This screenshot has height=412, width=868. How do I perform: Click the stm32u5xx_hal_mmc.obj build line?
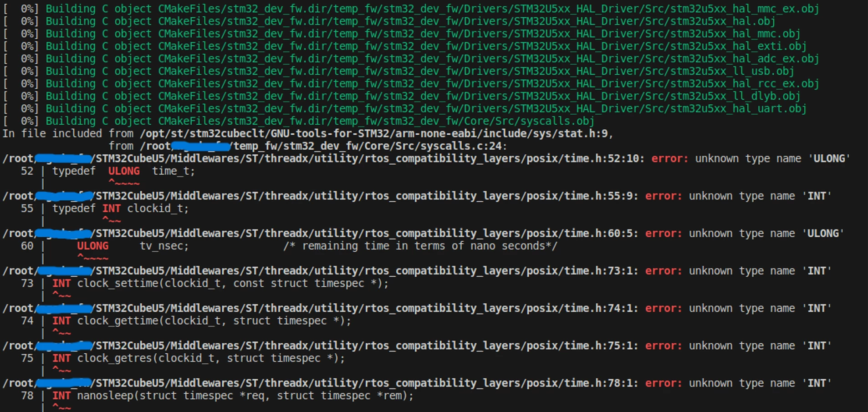tap(402, 34)
